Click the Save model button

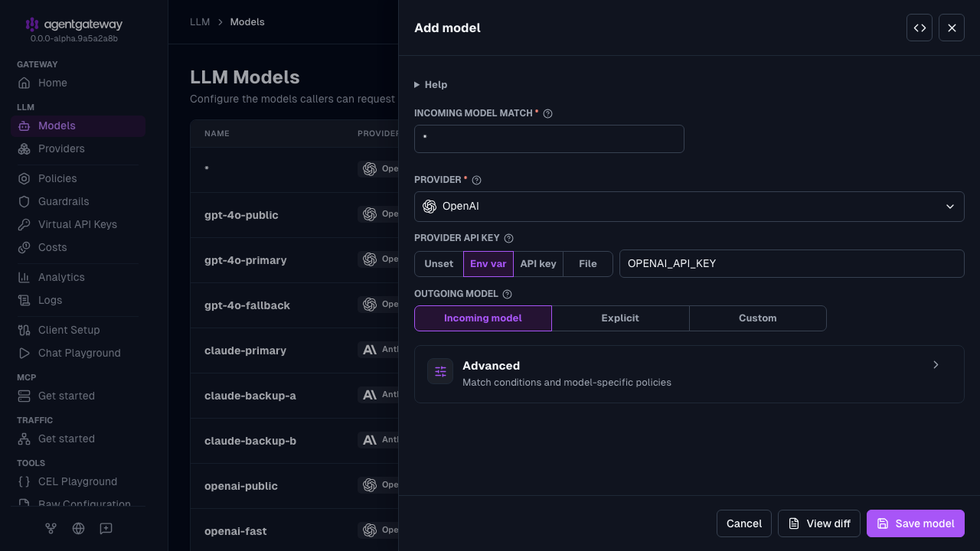(x=916, y=523)
